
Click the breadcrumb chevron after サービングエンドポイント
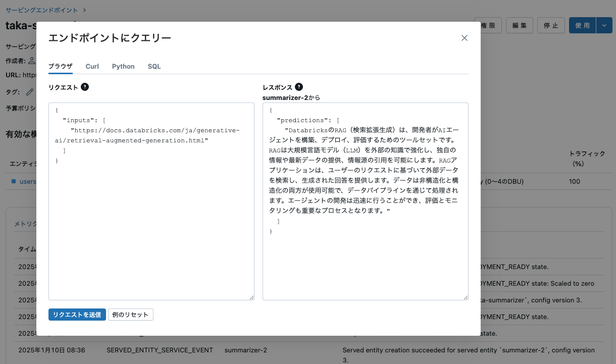point(83,9)
